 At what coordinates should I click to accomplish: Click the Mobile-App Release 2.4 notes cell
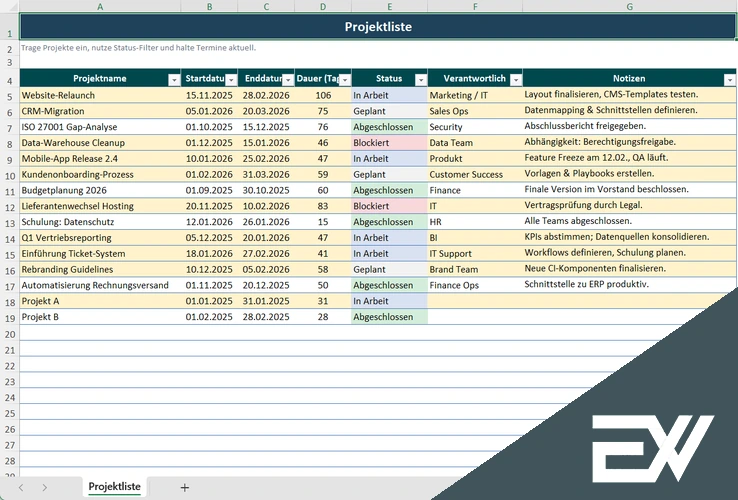628,158
